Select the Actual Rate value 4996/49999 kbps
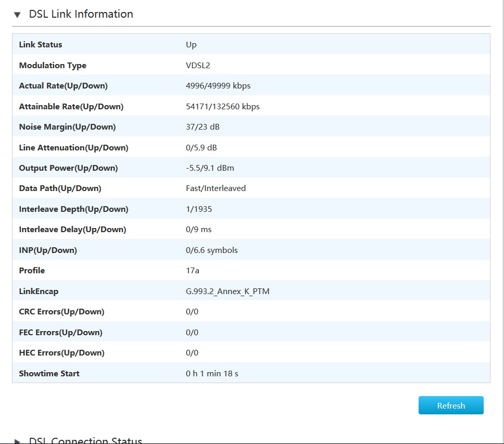The image size is (504, 444). pyautogui.click(x=218, y=86)
